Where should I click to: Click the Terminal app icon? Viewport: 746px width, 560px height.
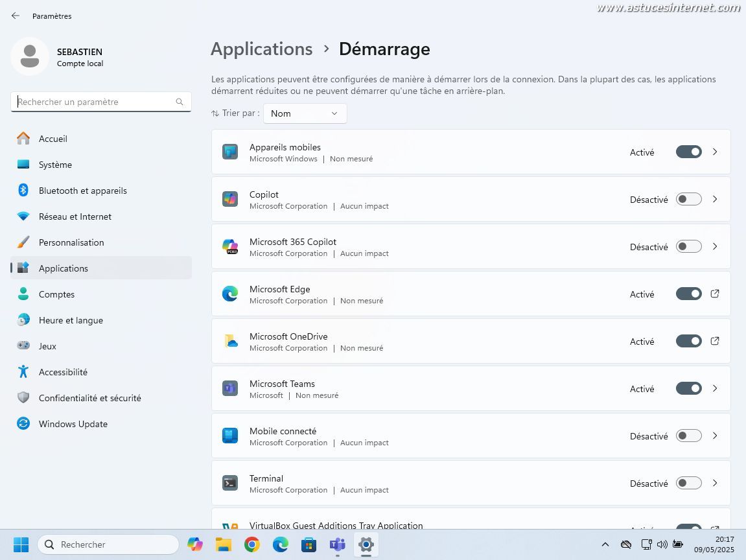[x=230, y=484]
